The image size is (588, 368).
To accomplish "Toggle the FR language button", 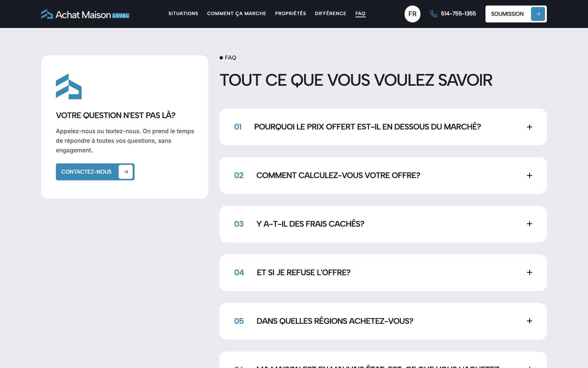I will tap(412, 14).
